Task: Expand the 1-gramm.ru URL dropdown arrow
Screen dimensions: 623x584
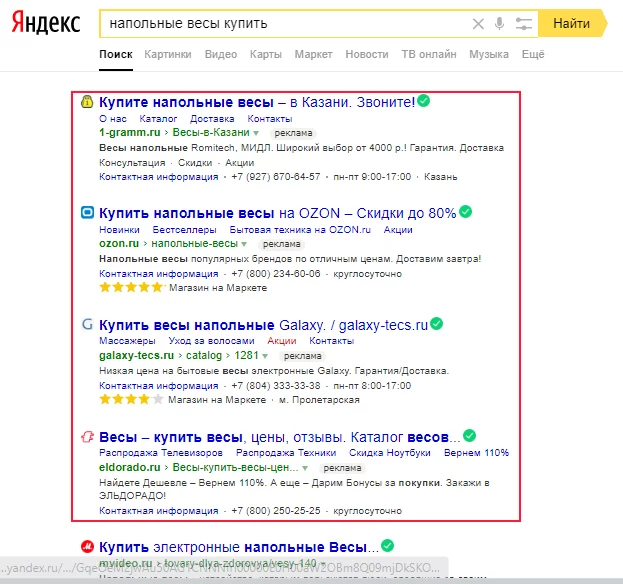Action: click(x=256, y=133)
